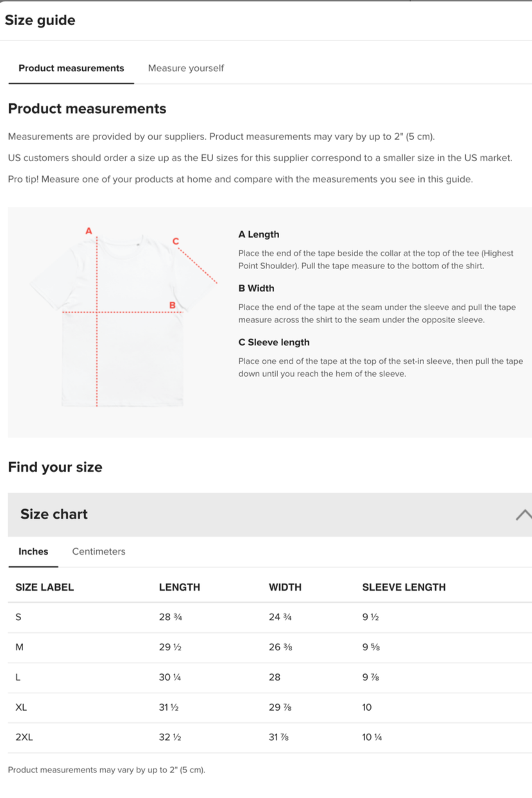
Task: Switch to the Measure yourself tab
Action: (x=185, y=68)
